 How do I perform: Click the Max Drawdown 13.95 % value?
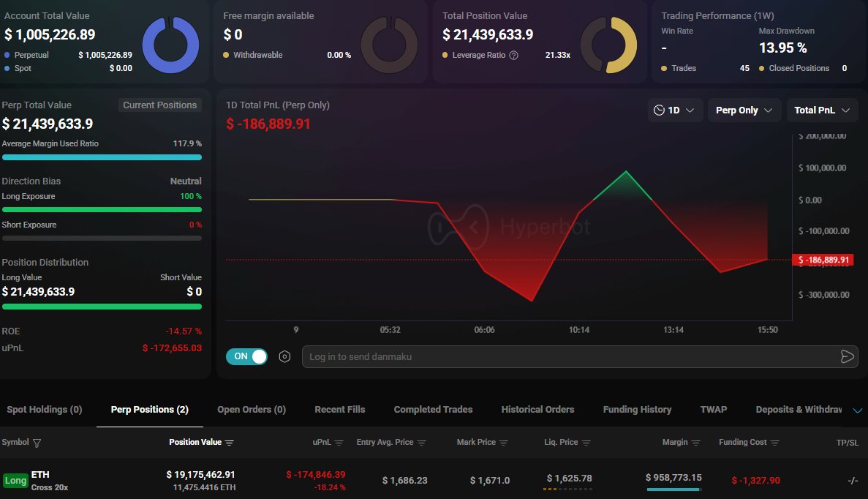782,48
